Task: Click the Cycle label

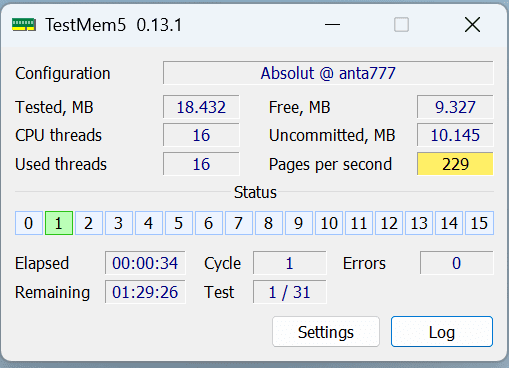Action: [x=222, y=263]
